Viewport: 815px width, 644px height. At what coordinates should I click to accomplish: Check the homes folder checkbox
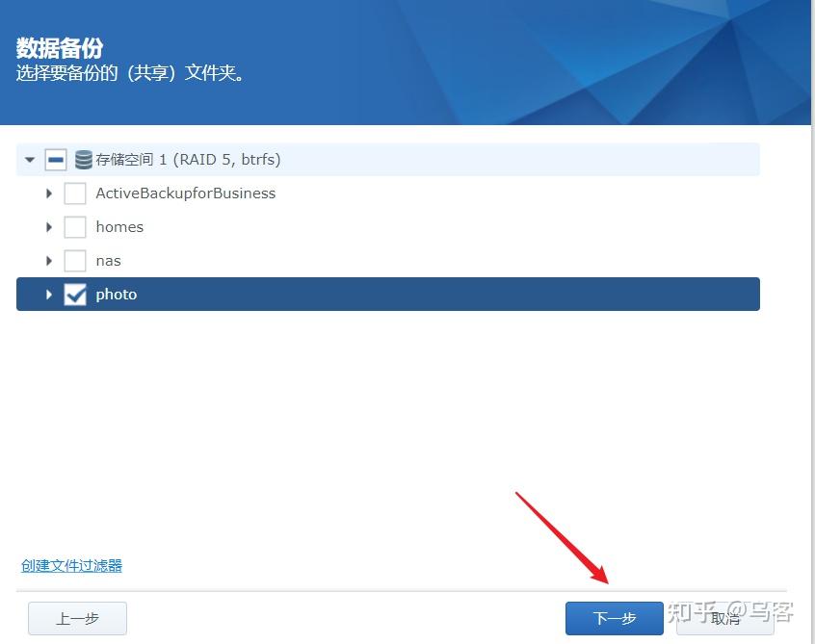click(75, 226)
